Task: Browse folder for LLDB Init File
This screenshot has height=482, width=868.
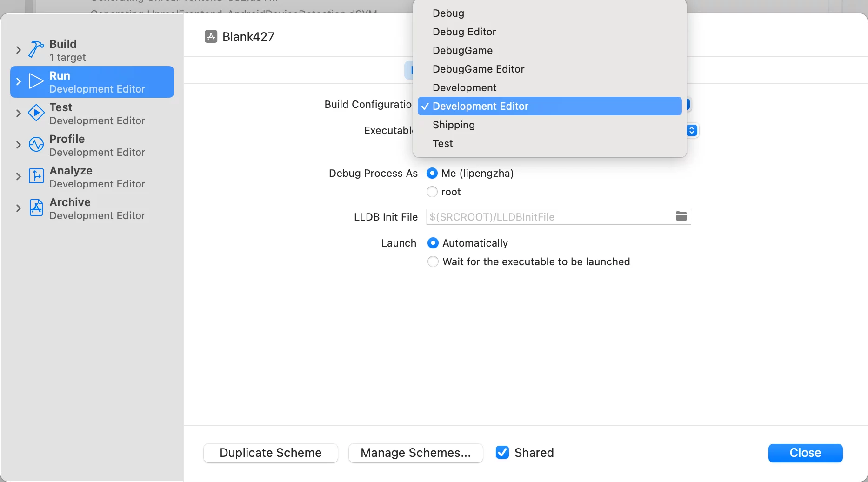Action: (x=681, y=216)
